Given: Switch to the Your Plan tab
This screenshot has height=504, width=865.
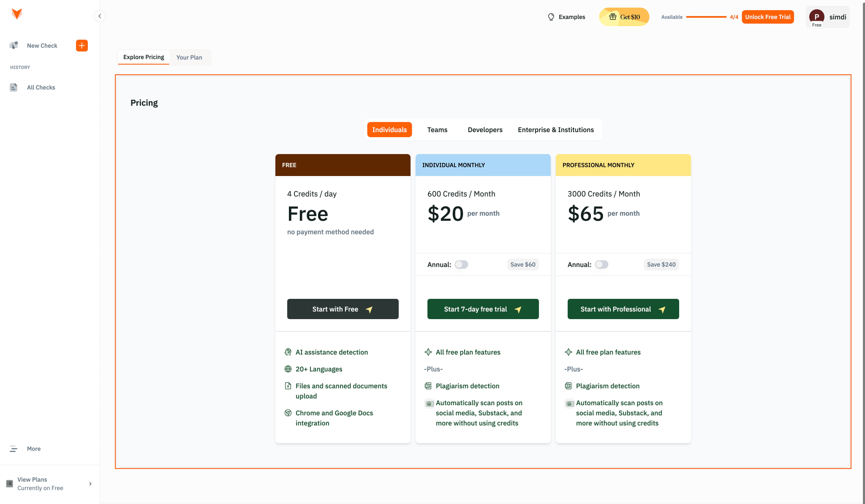Looking at the screenshot, I should (189, 57).
